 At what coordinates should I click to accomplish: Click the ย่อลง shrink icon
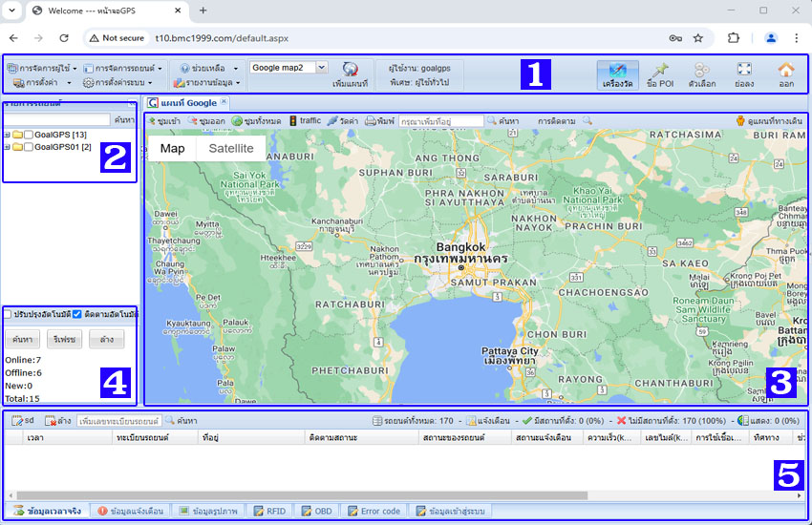coord(744,75)
